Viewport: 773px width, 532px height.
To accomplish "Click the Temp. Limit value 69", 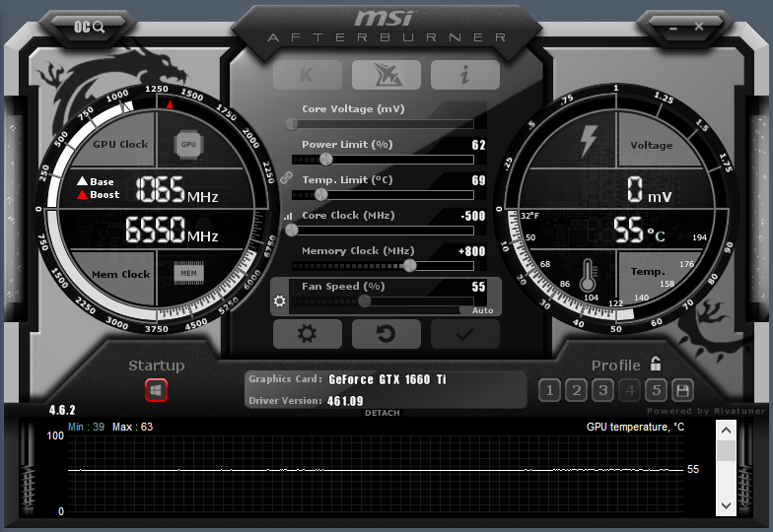I will tap(478, 180).
